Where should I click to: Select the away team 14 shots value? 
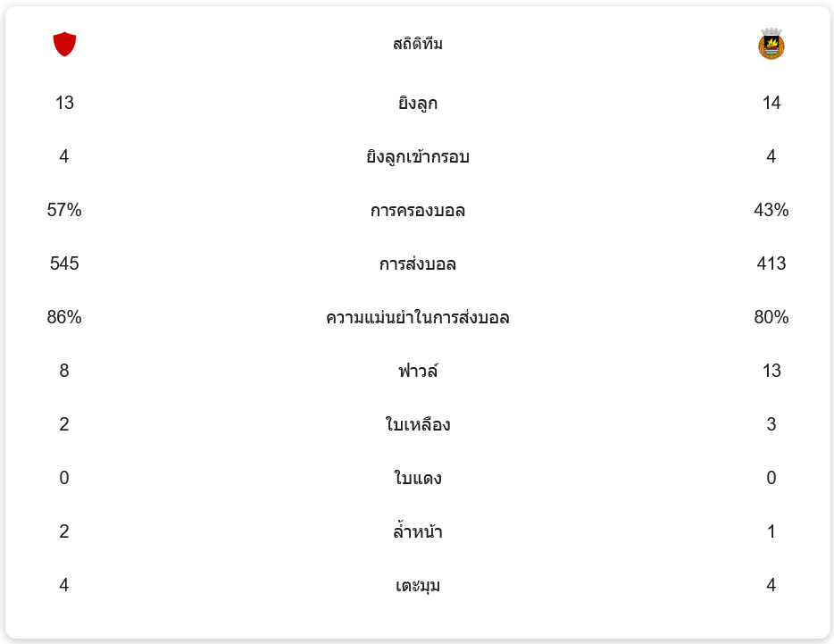click(x=771, y=103)
